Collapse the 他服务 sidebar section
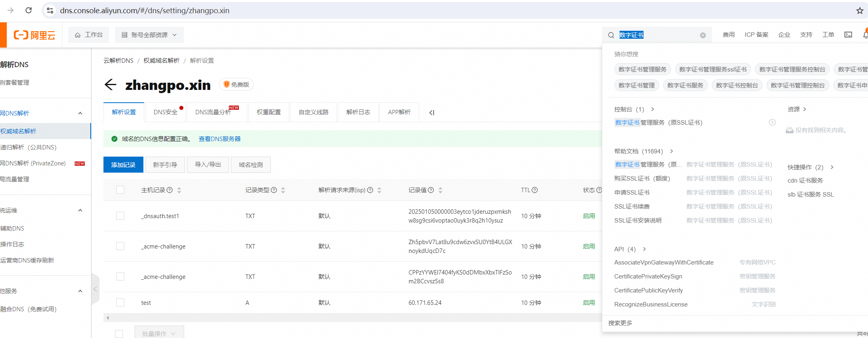Image resolution: width=868 pixels, height=338 pixels. (80, 291)
